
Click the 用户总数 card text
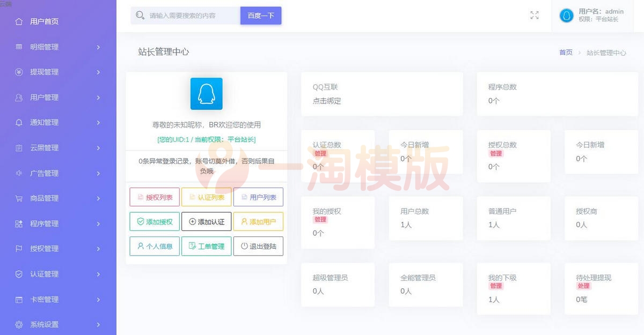tap(414, 211)
